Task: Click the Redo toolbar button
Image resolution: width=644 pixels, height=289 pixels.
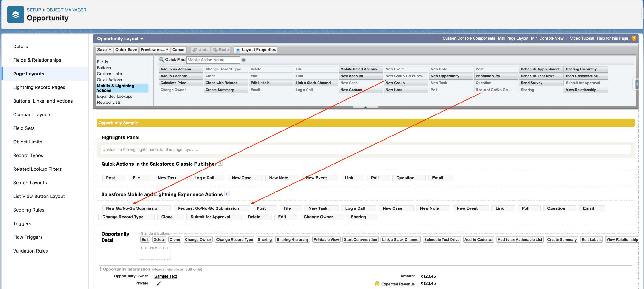Action: point(220,50)
